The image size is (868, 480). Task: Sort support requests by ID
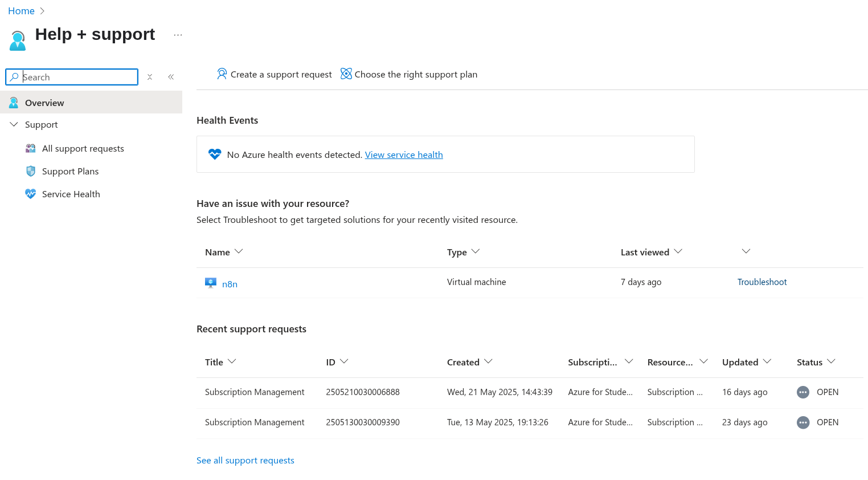[337, 362]
